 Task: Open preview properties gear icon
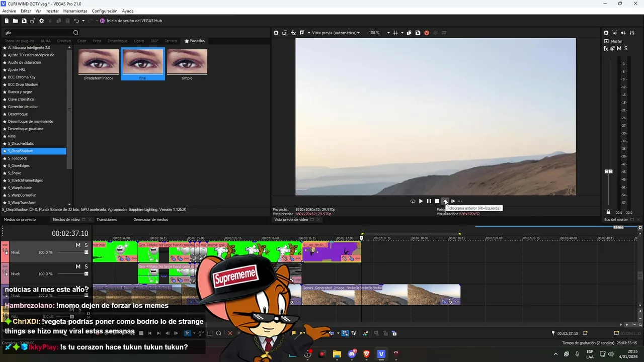pyautogui.click(x=276, y=33)
